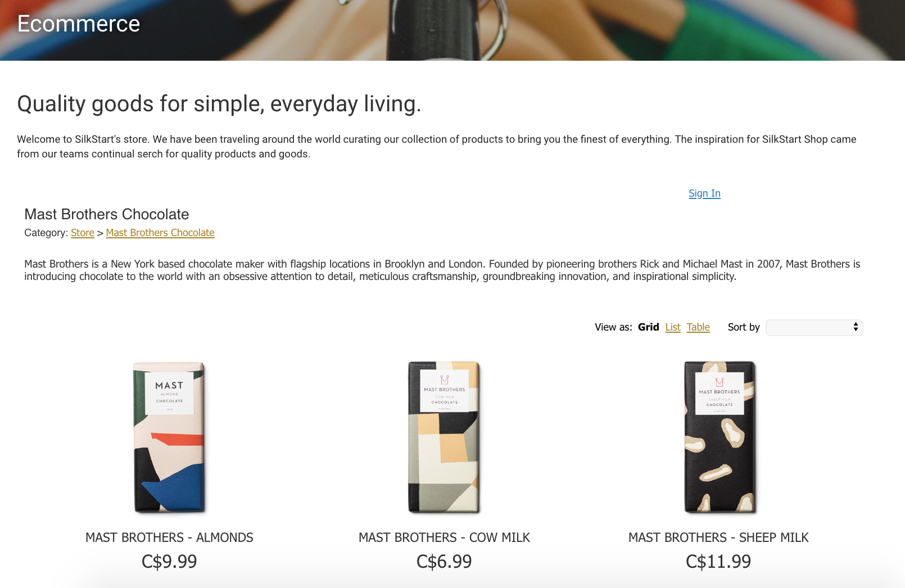Viewport: 905px width, 588px height.
Task: Open the Almonds chocolate bar image
Action: [169, 437]
